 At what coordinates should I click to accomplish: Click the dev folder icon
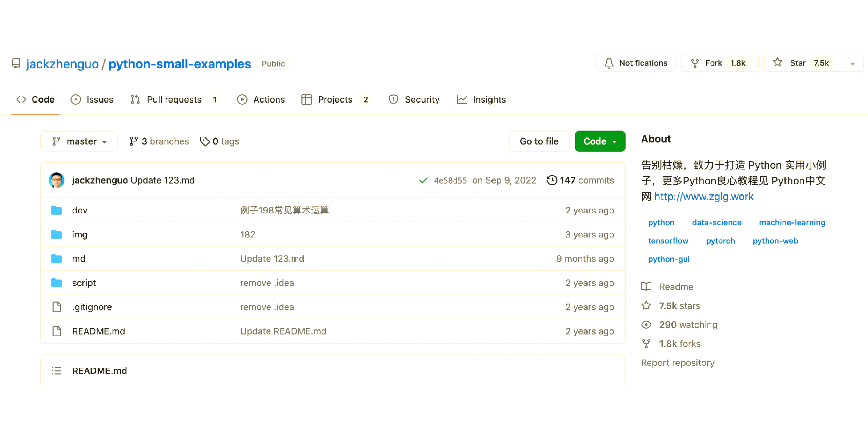coord(56,210)
